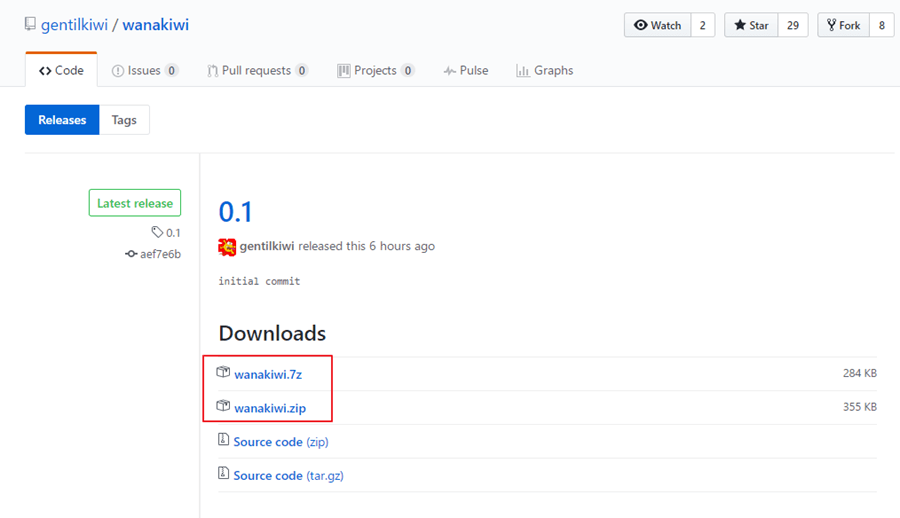Click the package icon next to wanakiwi.zip

click(223, 405)
